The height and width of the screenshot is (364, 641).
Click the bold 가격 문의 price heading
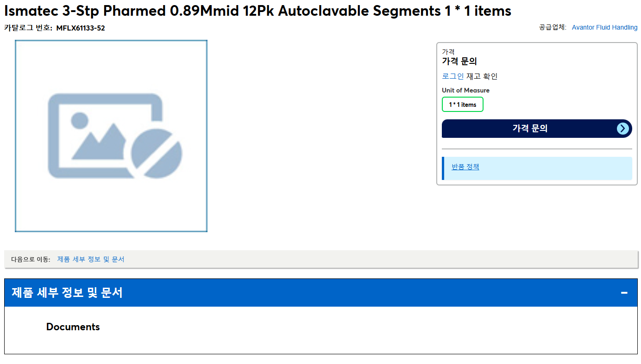tap(459, 61)
